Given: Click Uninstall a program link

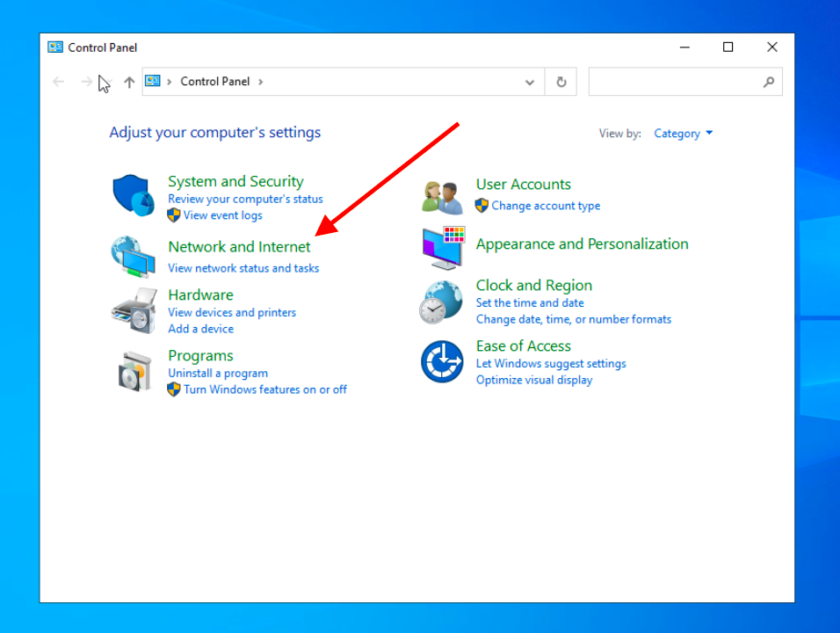Looking at the screenshot, I should point(218,373).
